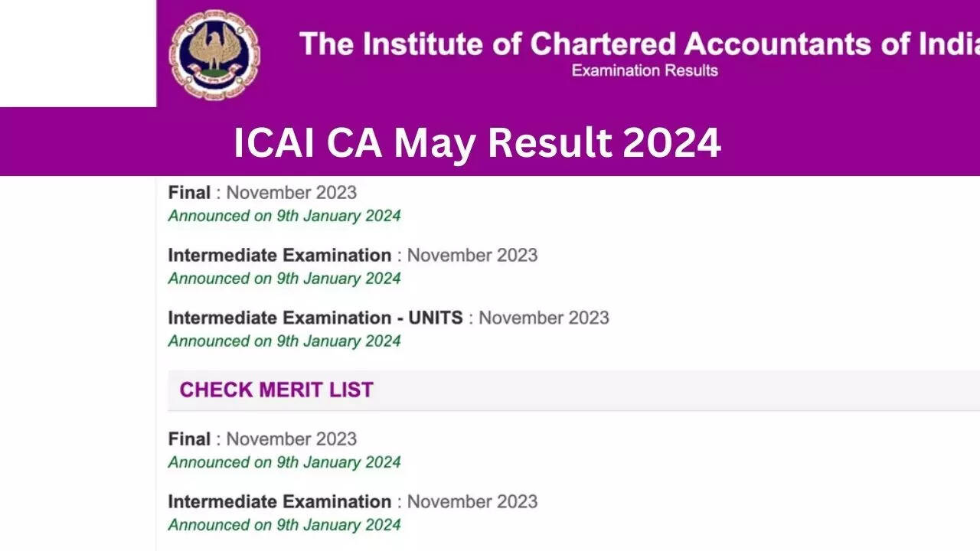Click the ICAI CA May Result 2024 headline
Viewport: 980px width, 551px height.
[x=477, y=143]
